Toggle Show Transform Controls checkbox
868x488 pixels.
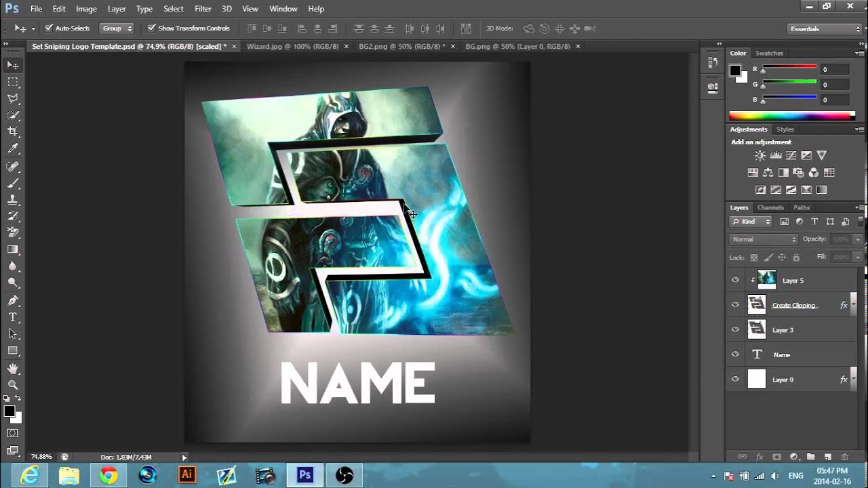coord(151,28)
